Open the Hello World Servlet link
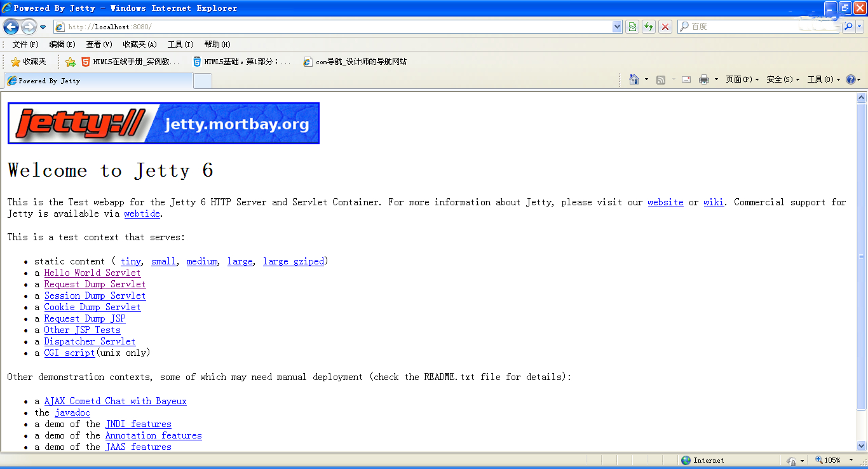 point(92,273)
